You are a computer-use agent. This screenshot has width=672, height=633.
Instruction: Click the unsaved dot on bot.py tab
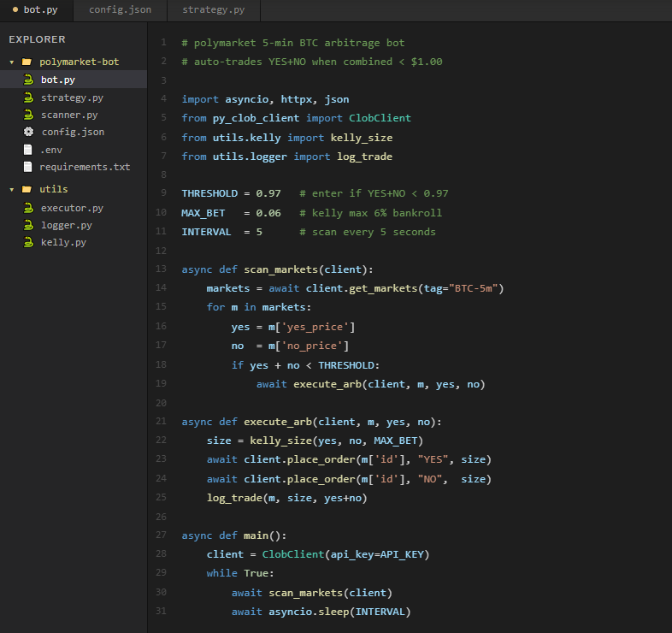15,9
